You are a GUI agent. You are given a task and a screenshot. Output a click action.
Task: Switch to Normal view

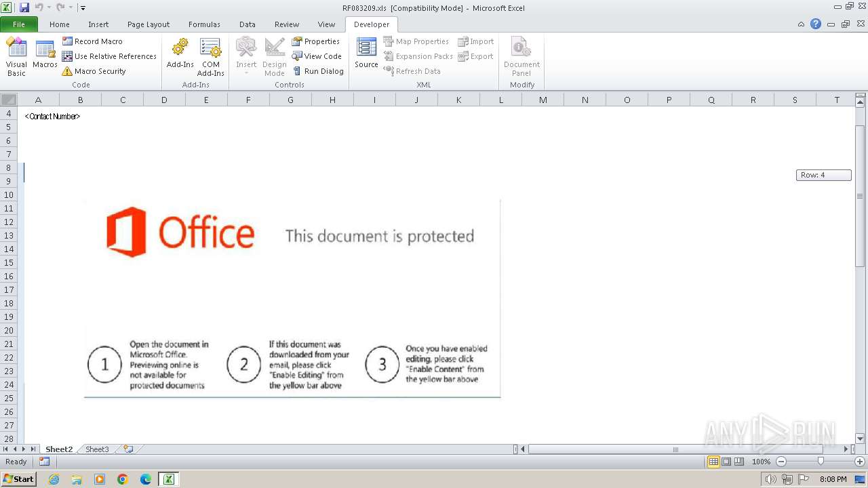click(x=713, y=462)
